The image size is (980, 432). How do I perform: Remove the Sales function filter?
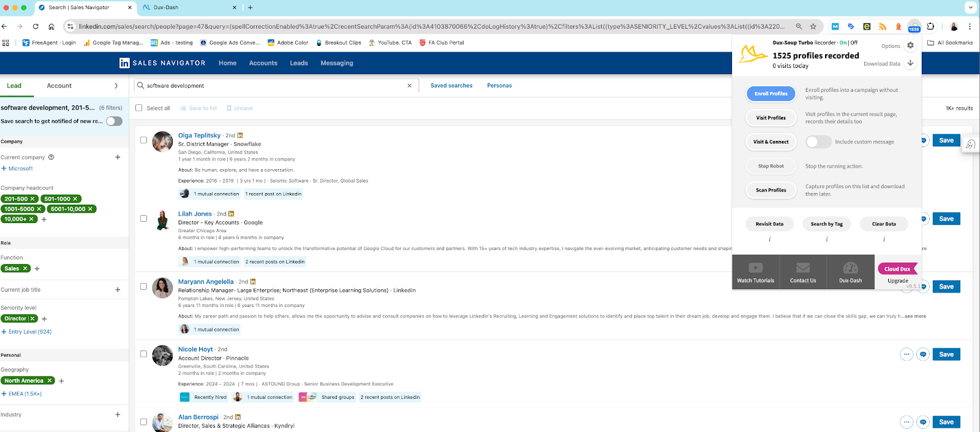coord(25,268)
